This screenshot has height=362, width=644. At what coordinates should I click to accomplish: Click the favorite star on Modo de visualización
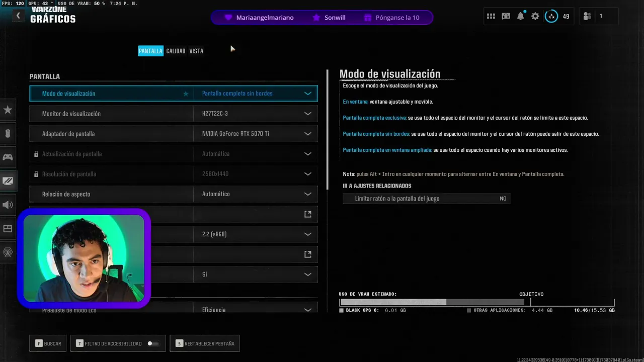coord(186,94)
